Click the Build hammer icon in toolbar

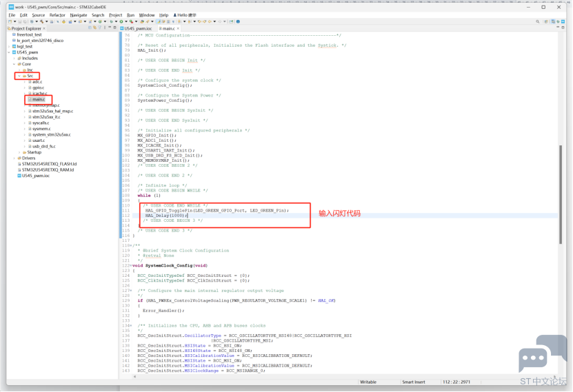[41, 21]
